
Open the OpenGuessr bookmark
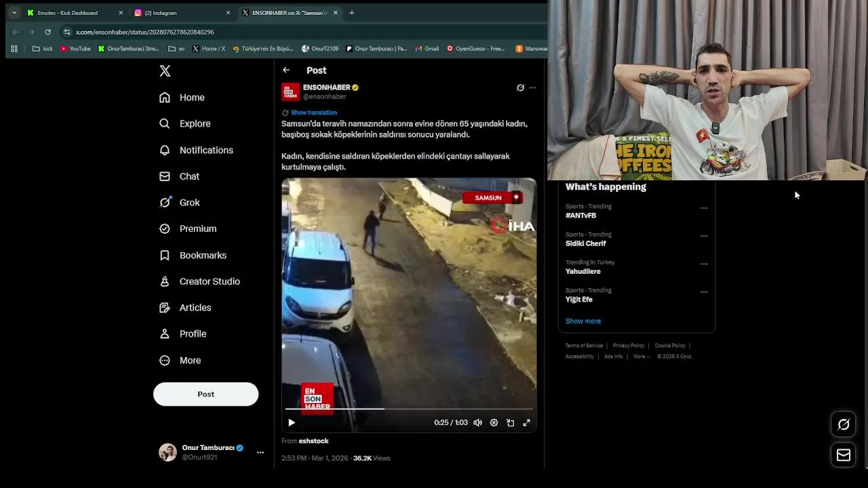476,49
